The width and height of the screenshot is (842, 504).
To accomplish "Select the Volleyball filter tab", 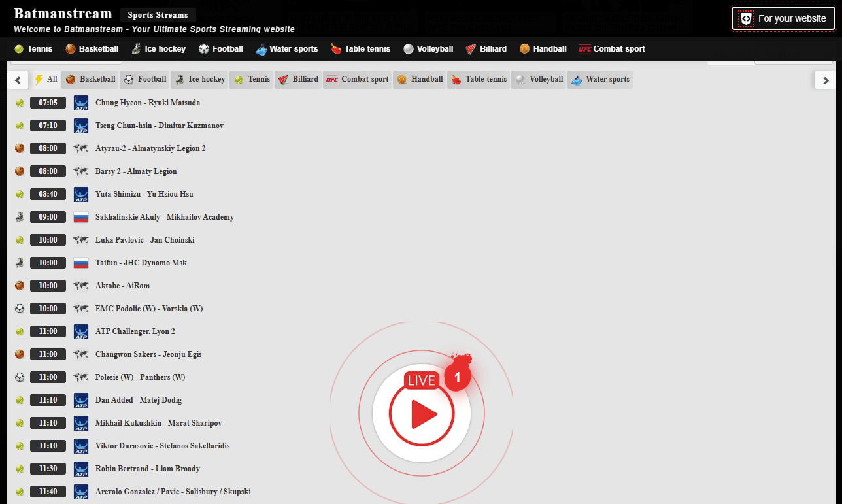I will (x=539, y=80).
